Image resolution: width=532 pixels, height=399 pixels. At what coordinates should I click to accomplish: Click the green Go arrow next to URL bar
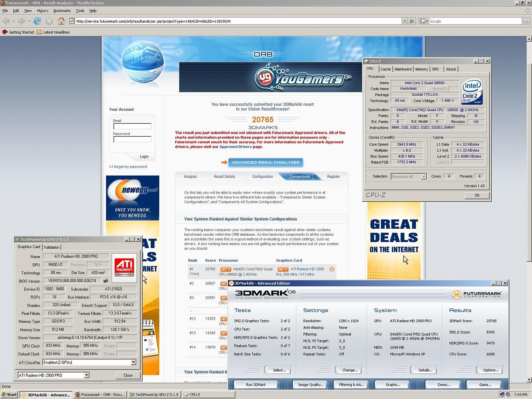tap(412, 21)
